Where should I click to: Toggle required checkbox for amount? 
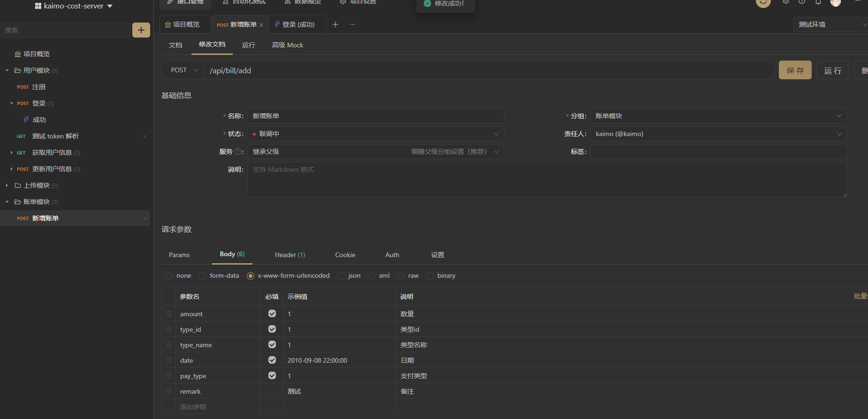[272, 313]
